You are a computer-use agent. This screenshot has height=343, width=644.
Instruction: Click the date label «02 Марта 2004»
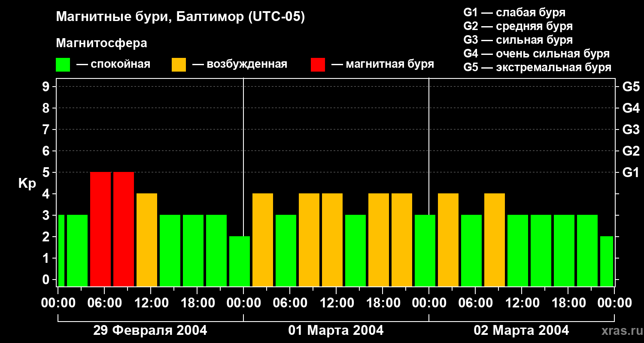pyautogui.click(x=521, y=331)
